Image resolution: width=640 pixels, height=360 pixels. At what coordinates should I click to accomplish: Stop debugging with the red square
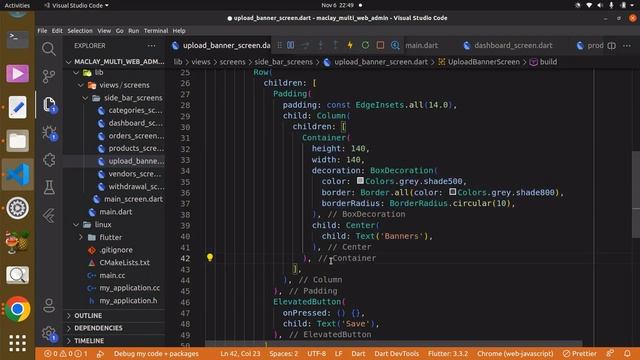point(380,45)
